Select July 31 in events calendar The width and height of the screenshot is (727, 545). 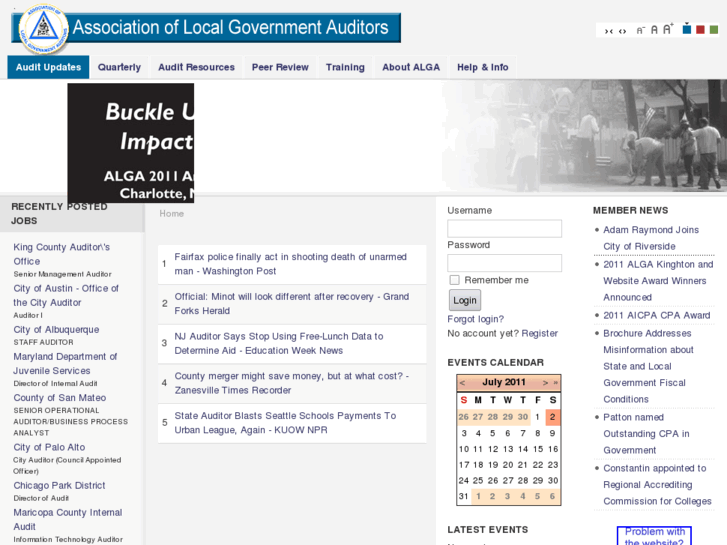tap(464, 496)
